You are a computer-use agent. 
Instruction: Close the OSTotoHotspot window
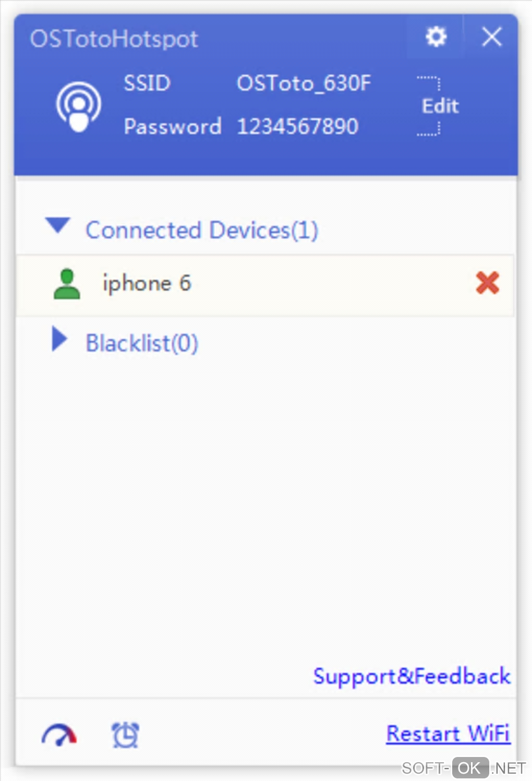click(491, 37)
